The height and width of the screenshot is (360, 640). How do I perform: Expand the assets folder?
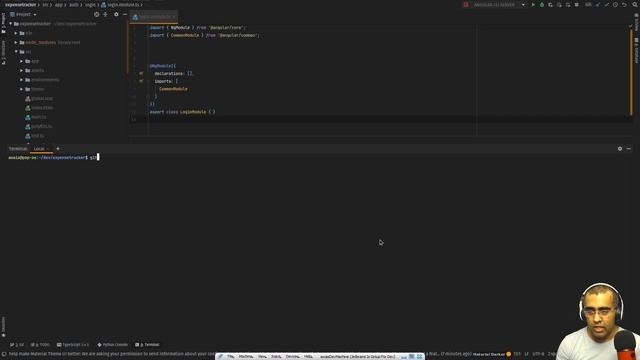[x=22, y=71]
